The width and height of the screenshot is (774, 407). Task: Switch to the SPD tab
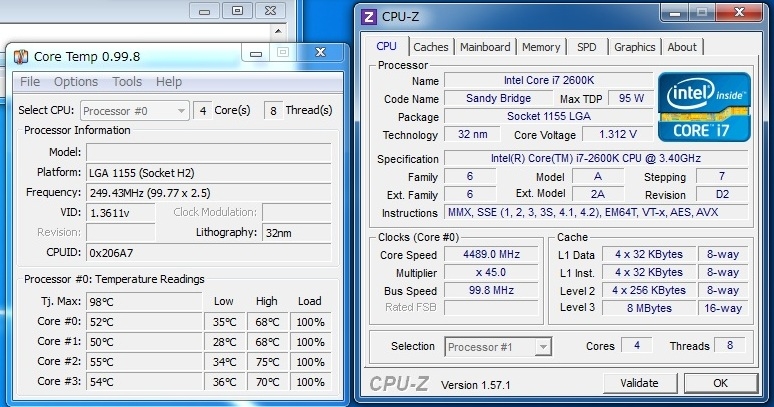click(586, 47)
